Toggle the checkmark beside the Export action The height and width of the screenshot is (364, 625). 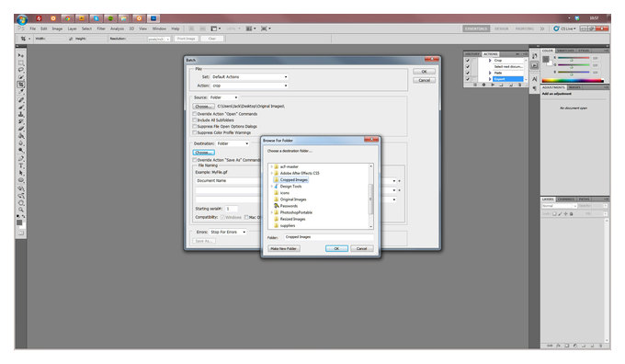click(x=468, y=79)
